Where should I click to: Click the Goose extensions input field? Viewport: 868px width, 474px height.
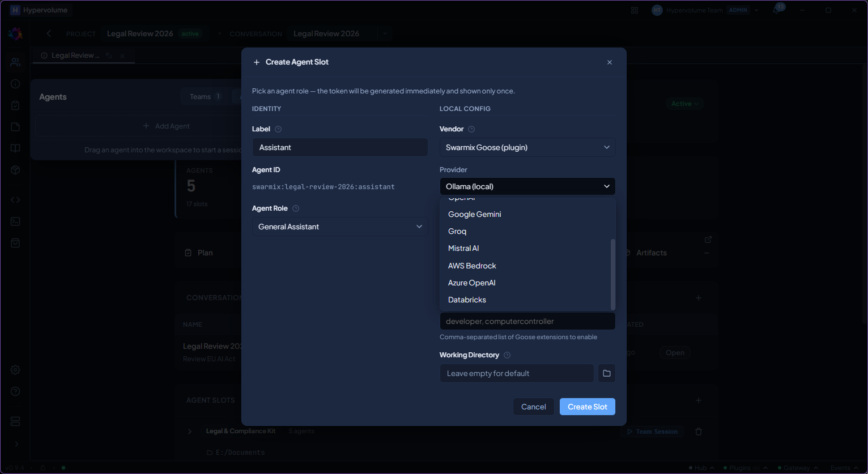[x=527, y=321]
